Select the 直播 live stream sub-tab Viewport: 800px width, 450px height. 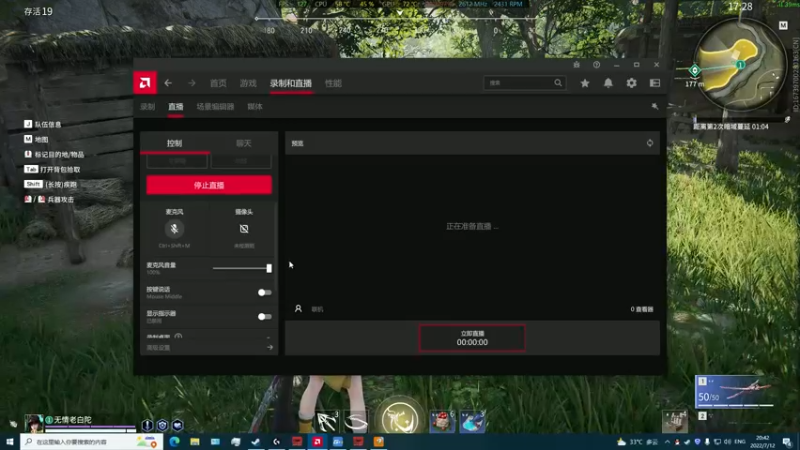point(176,107)
